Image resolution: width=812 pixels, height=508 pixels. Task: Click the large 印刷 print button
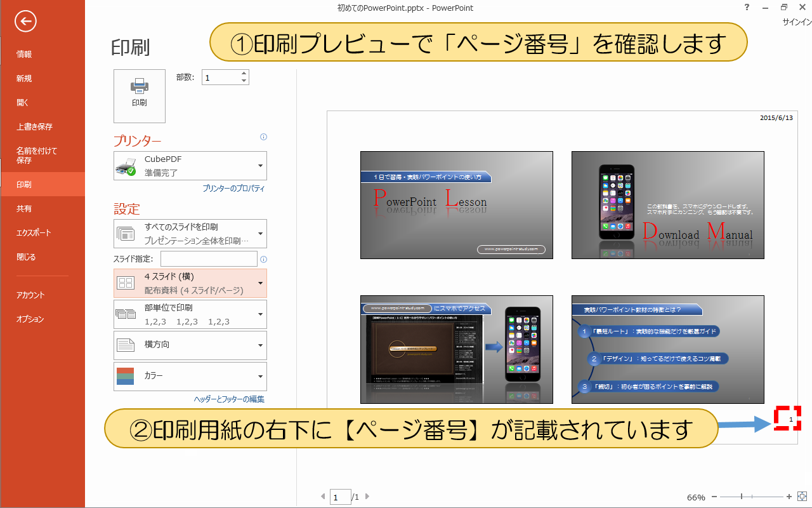click(140, 96)
